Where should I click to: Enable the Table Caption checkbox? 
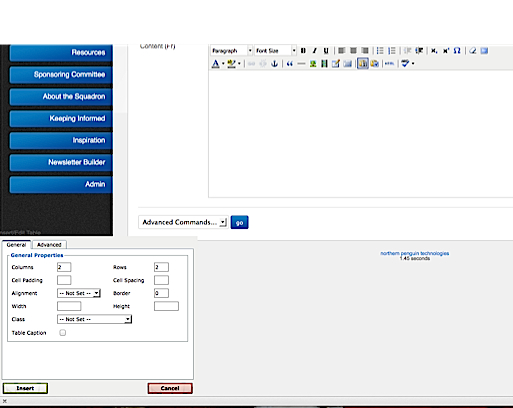(x=63, y=333)
